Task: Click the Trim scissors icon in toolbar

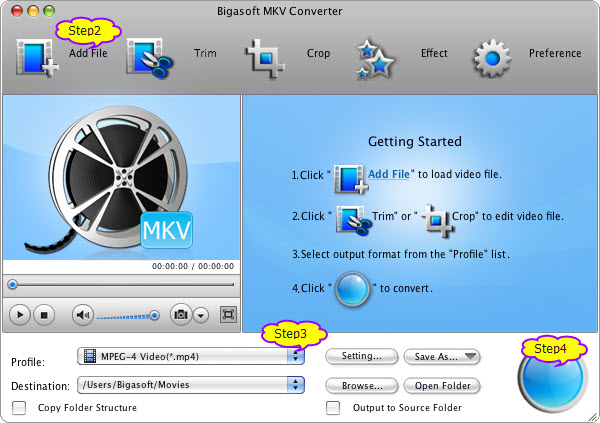Action: coord(150,58)
